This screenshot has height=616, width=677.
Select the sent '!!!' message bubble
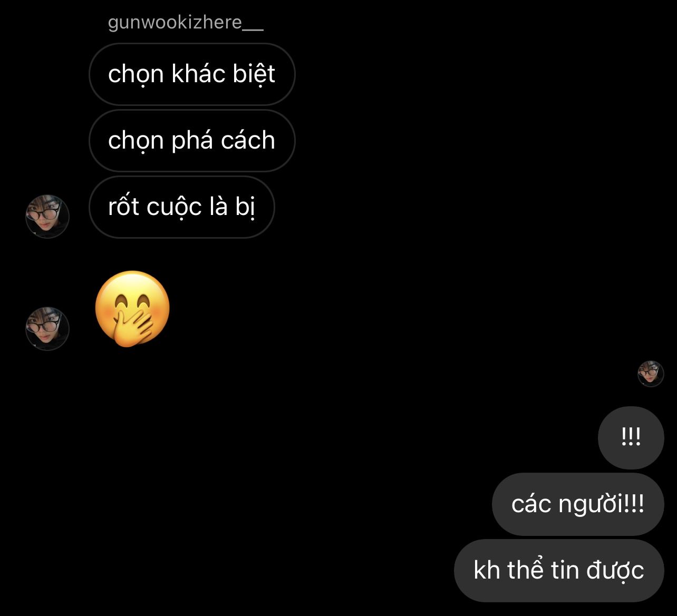click(x=631, y=437)
